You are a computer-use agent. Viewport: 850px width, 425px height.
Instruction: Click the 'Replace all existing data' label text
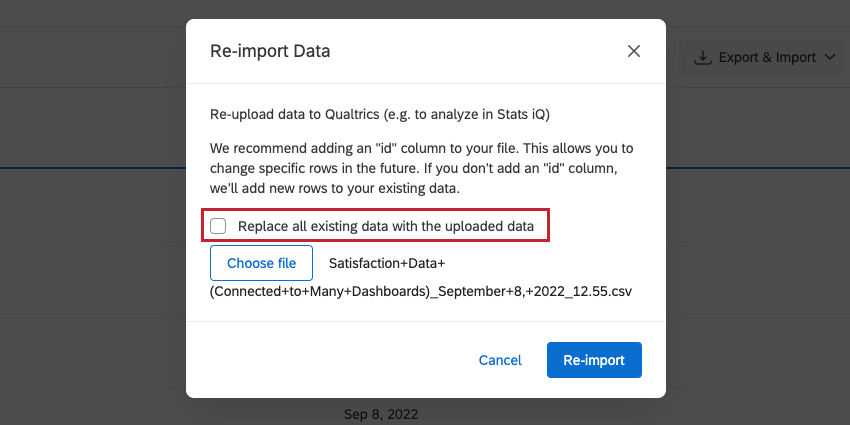[386, 226]
